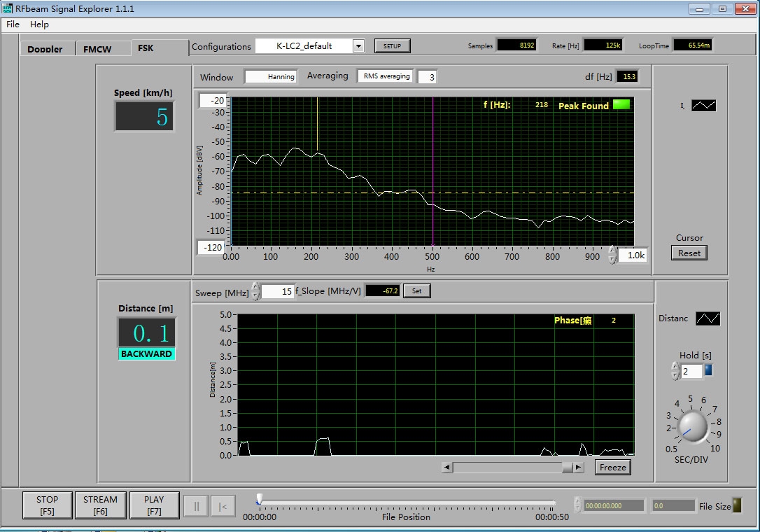Click the averaging count field showing 3
This screenshot has height=532, width=760.
click(427, 76)
